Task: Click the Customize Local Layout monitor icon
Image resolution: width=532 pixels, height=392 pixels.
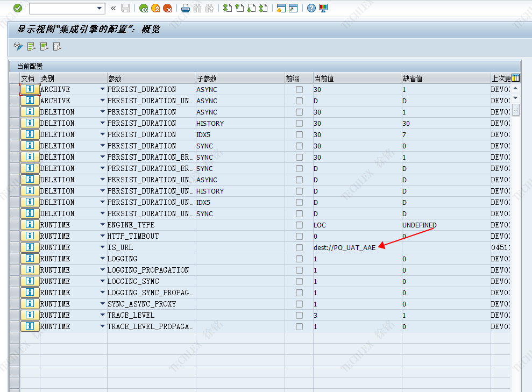Action: click(x=323, y=8)
